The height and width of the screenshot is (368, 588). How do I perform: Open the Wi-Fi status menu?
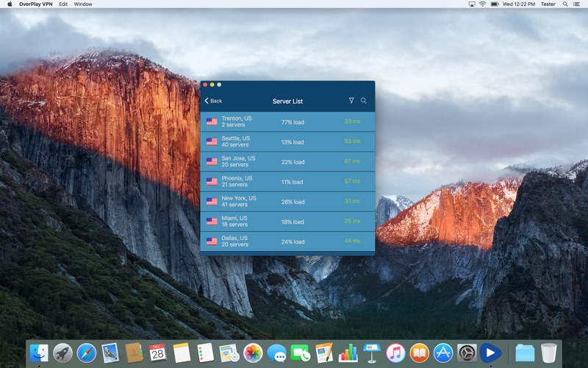click(x=483, y=4)
